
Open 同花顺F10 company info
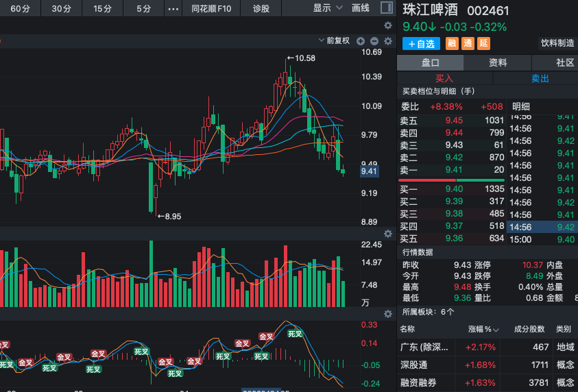click(x=211, y=8)
